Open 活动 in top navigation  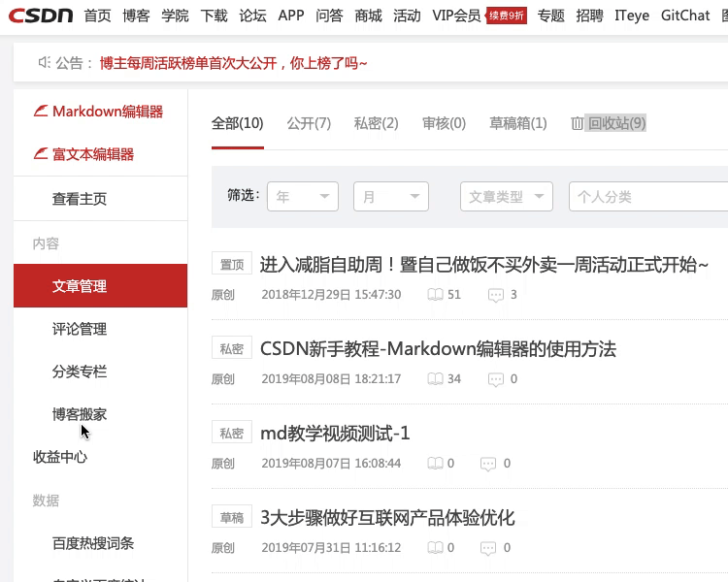tap(407, 16)
